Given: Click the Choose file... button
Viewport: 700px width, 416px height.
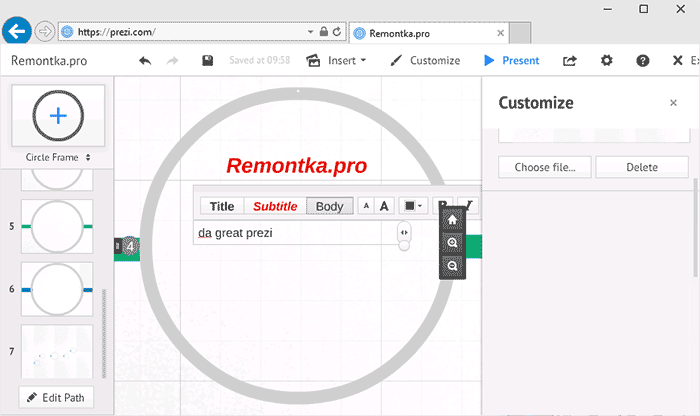Looking at the screenshot, I should tap(545, 167).
